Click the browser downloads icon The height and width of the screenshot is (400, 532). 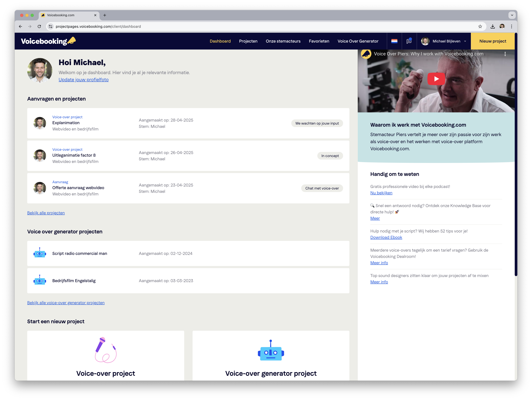[x=493, y=26]
